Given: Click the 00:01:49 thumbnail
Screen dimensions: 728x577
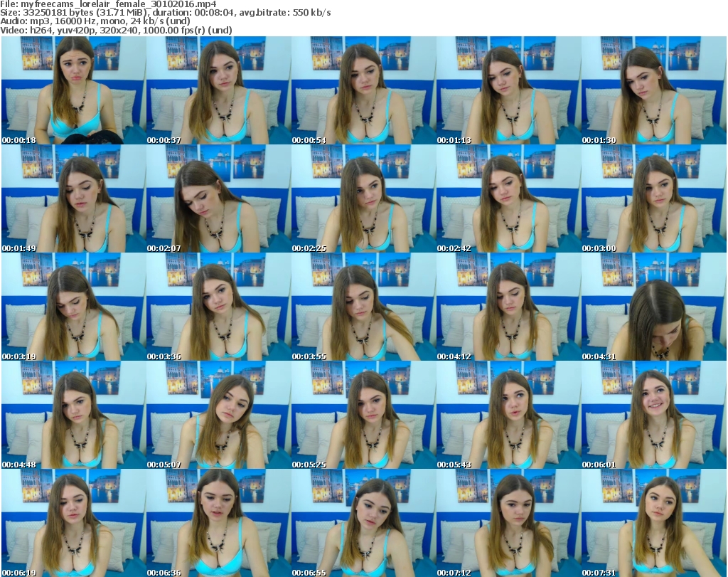Looking at the screenshot, I should (x=73, y=198).
